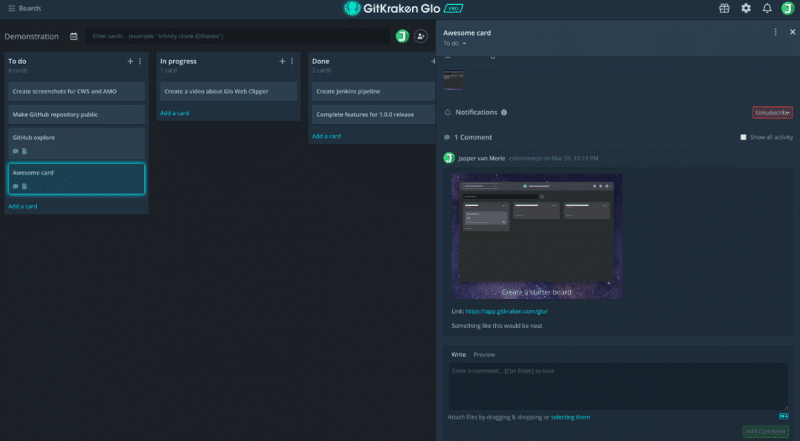Image resolution: width=800 pixels, height=441 pixels.
Task: Open the user profile avatar in top bar
Action: tap(788, 8)
